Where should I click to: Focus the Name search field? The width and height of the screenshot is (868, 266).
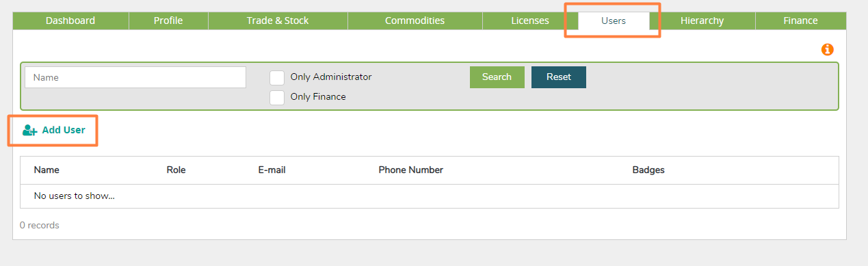click(x=135, y=77)
